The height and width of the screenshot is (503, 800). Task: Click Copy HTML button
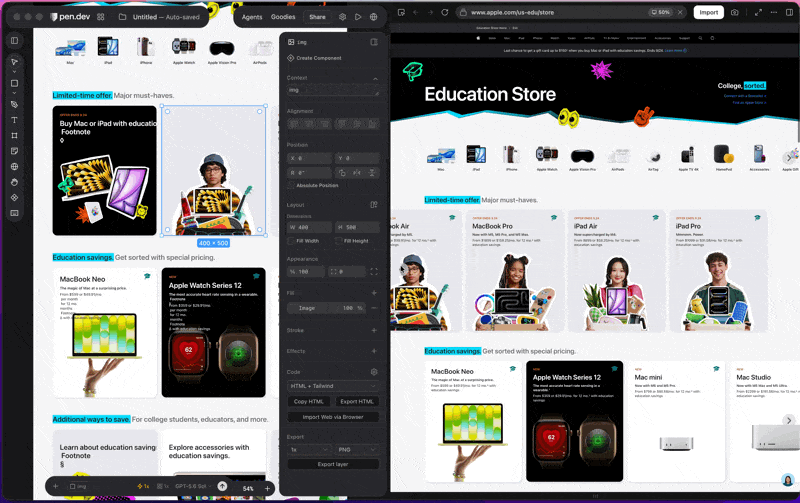[309, 401]
